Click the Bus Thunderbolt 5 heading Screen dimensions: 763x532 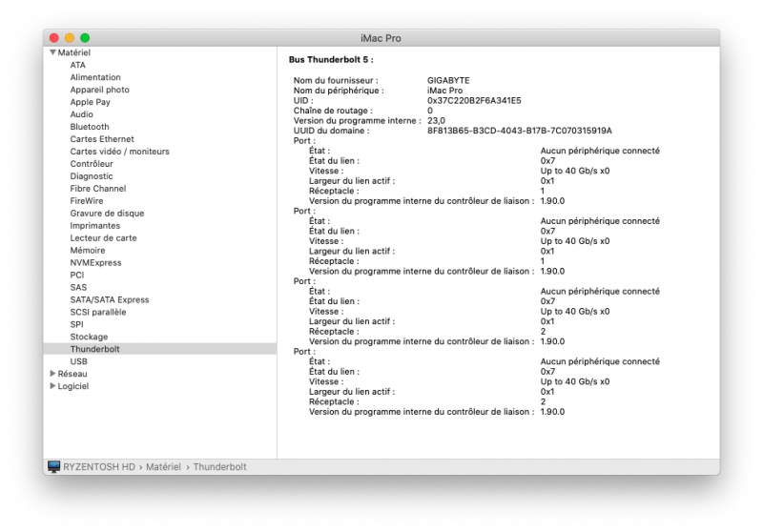331,60
